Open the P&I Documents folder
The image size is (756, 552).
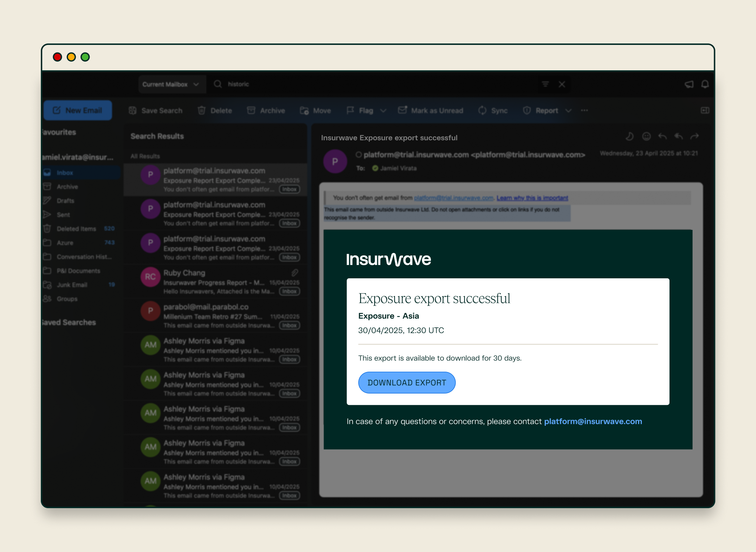coord(81,270)
